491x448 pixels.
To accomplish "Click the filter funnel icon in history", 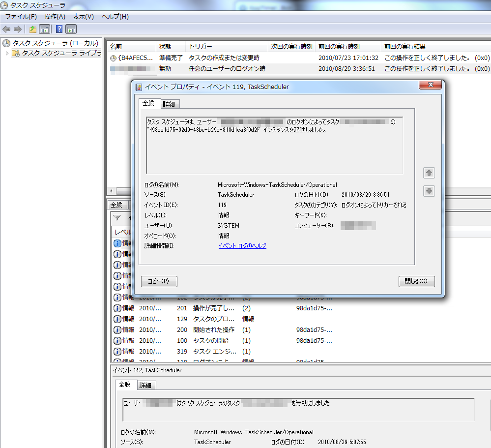I will [x=117, y=217].
